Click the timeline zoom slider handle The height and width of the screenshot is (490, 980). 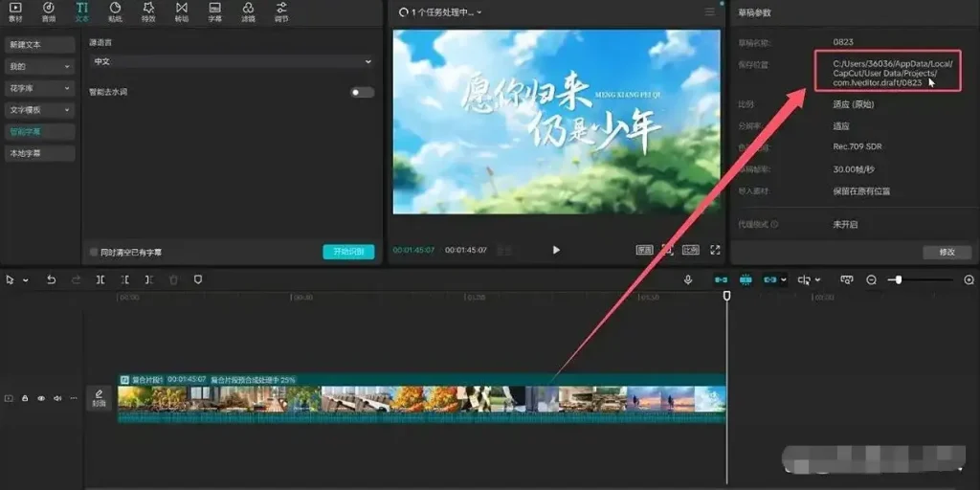click(898, 280)
